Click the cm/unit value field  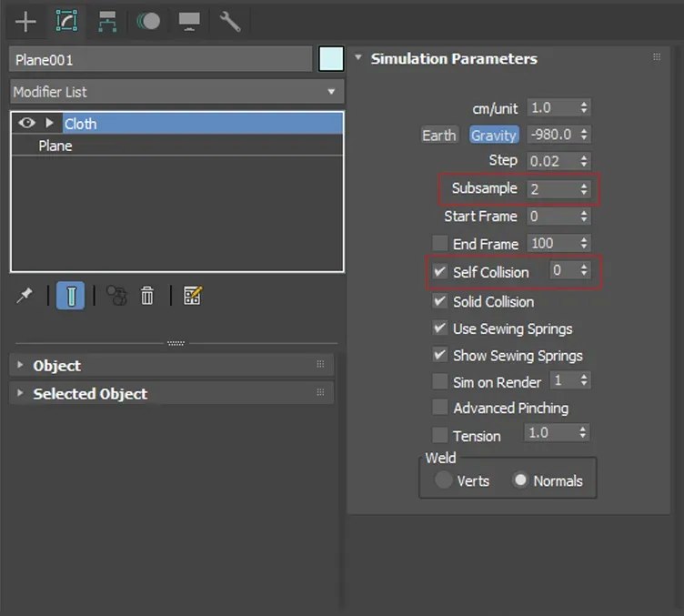(552, 107)
